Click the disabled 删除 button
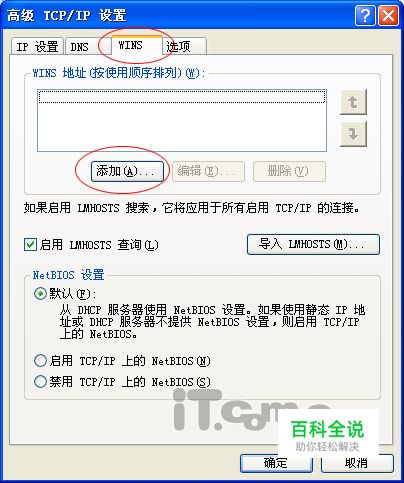This screenshot has width=404, height=483. 289,172
